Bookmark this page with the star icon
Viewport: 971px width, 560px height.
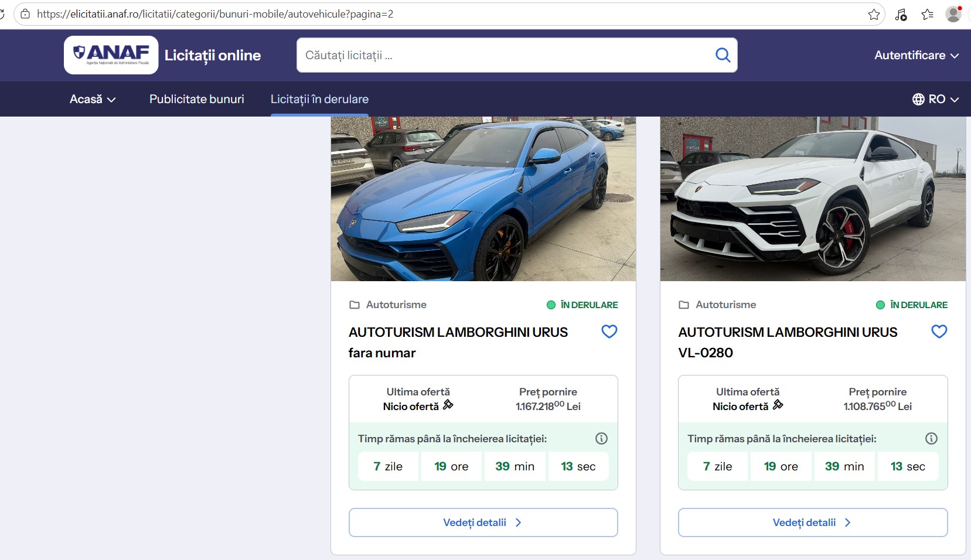[x=874, y=14]
